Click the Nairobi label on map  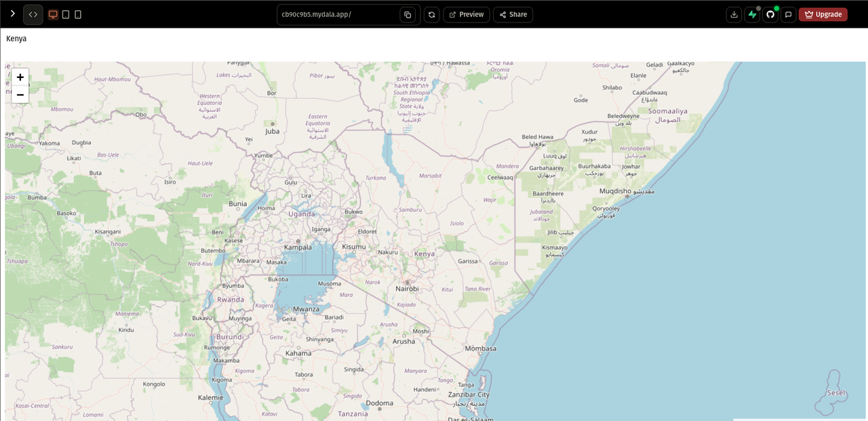(x=407, y=289)
